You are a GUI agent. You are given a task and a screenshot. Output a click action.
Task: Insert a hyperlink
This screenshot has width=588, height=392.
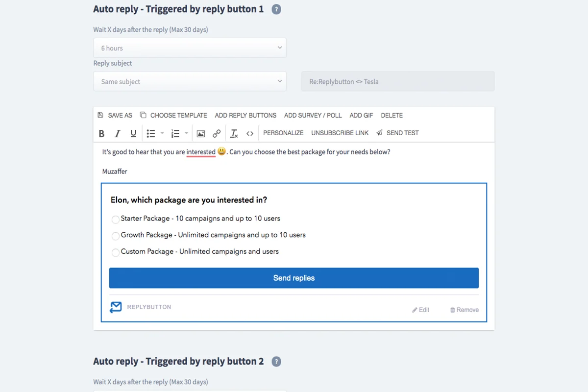[x=217, y=133]
